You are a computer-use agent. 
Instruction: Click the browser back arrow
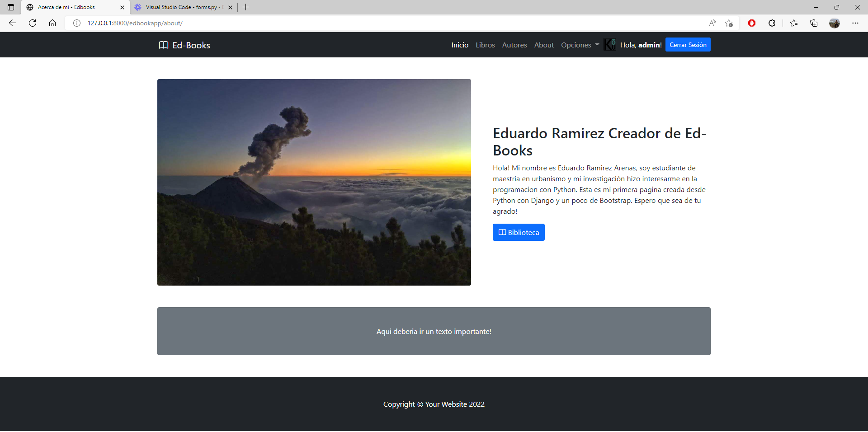coord(13,23)
